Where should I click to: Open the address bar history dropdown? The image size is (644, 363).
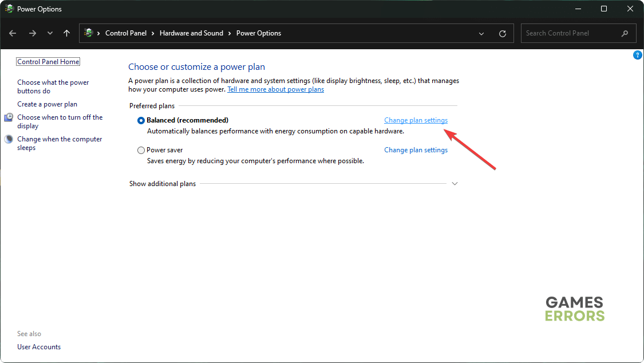(x=481, y=33)
